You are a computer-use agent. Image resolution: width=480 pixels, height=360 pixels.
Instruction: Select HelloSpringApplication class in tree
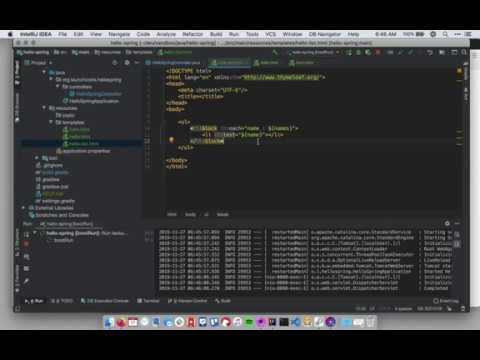(91, 101)
